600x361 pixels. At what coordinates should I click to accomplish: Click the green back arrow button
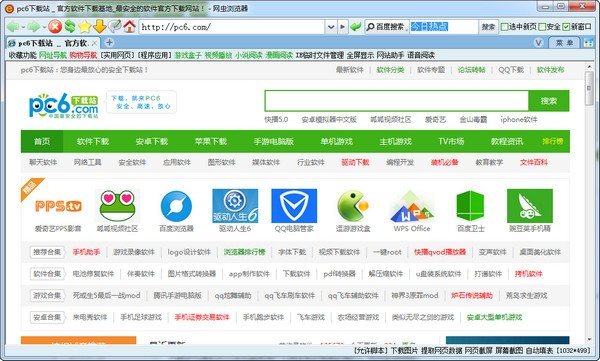14,27
